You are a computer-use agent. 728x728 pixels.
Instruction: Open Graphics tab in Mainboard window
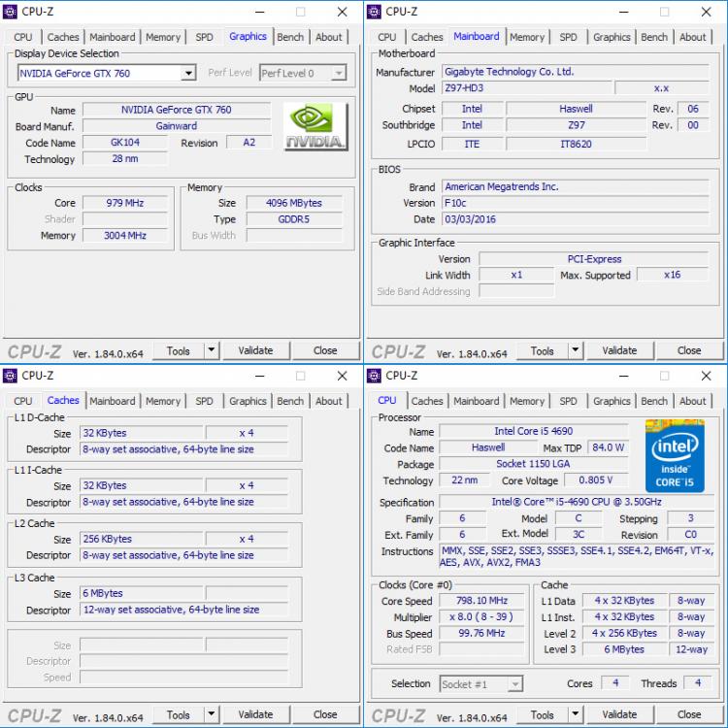pyautogui.click(x=612, y=37)
